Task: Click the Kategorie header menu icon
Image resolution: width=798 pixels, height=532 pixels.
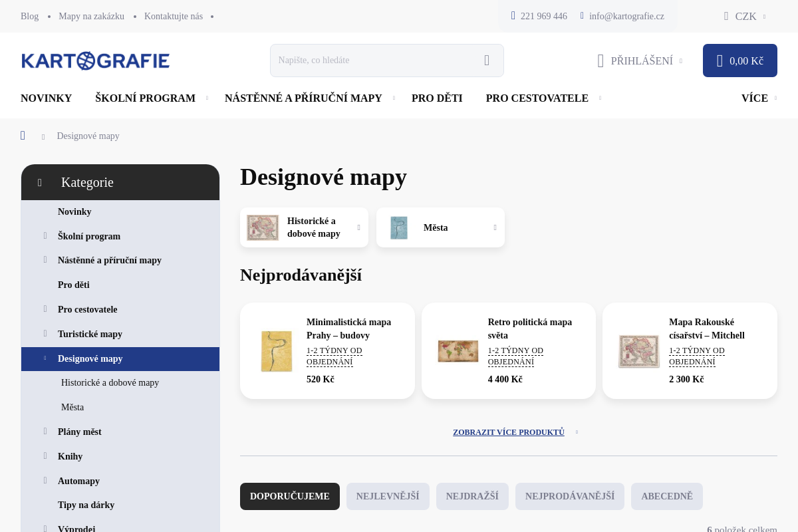Action: tap(40, 182)
